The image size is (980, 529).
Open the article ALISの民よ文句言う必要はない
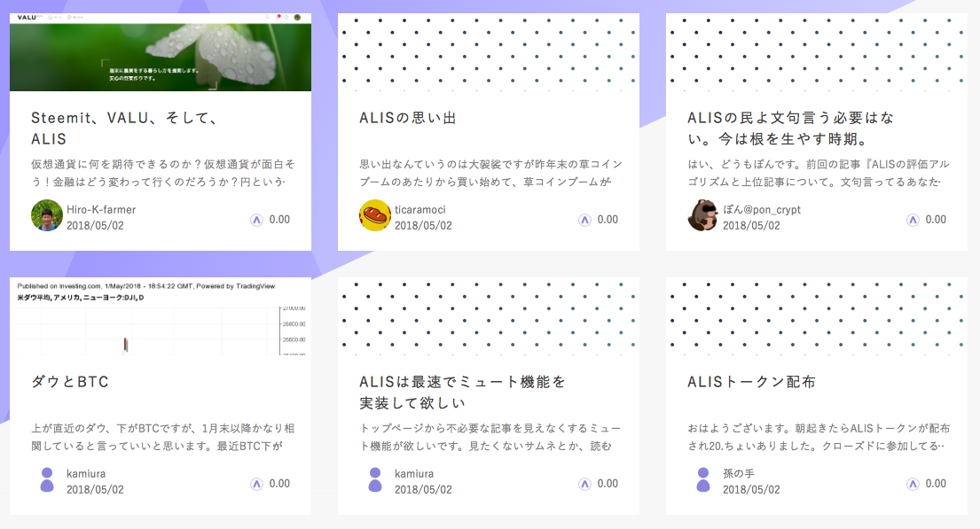(790, 128)
